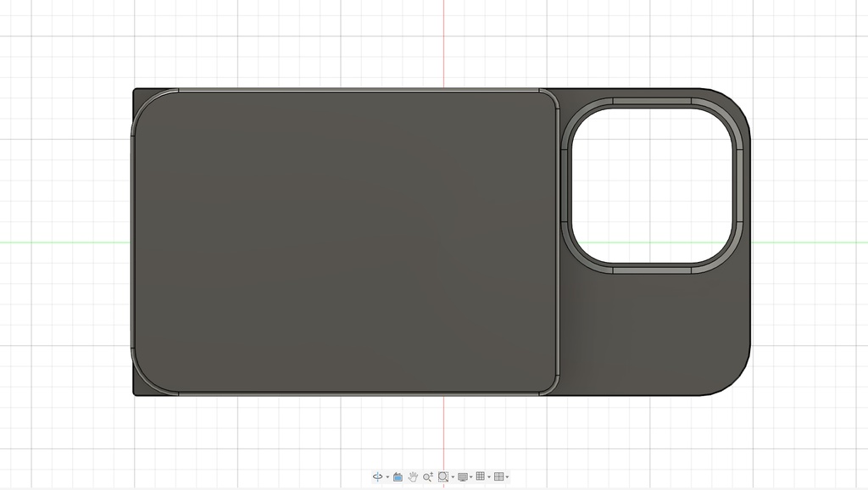
Task: Toggle Zoom navigation mode on
Action: pyautogui.click(x=428, y=476)
